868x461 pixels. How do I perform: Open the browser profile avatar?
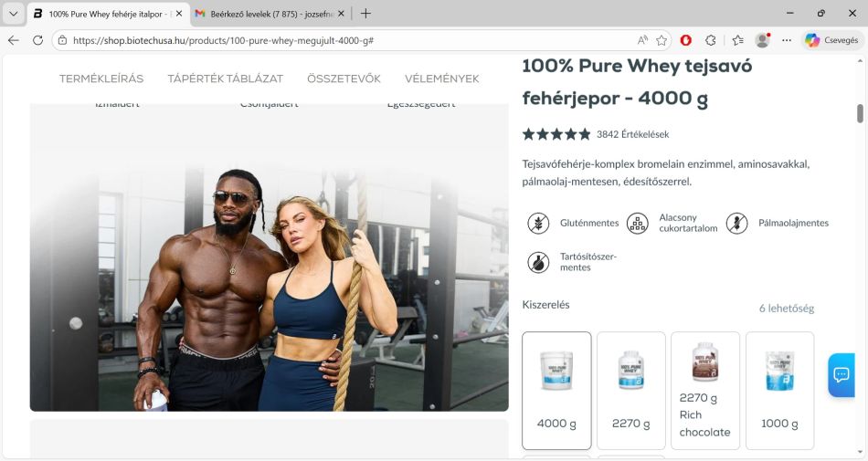pos(763,40)
